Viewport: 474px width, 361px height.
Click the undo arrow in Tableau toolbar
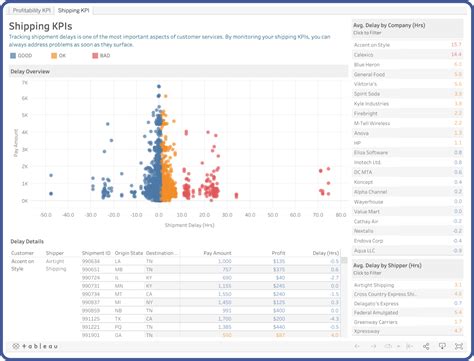click(357, 346)
